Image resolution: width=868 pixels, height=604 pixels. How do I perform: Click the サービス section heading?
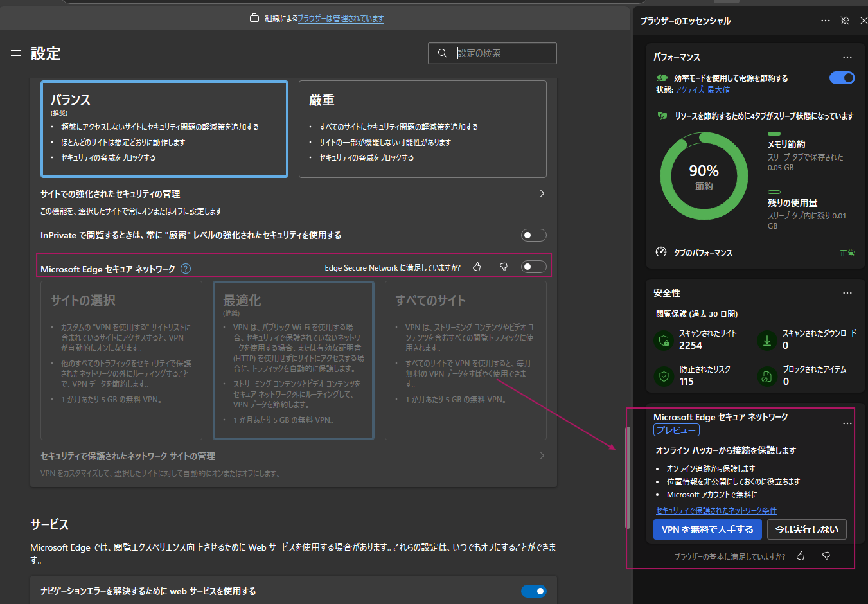click(x=49, y=525)
